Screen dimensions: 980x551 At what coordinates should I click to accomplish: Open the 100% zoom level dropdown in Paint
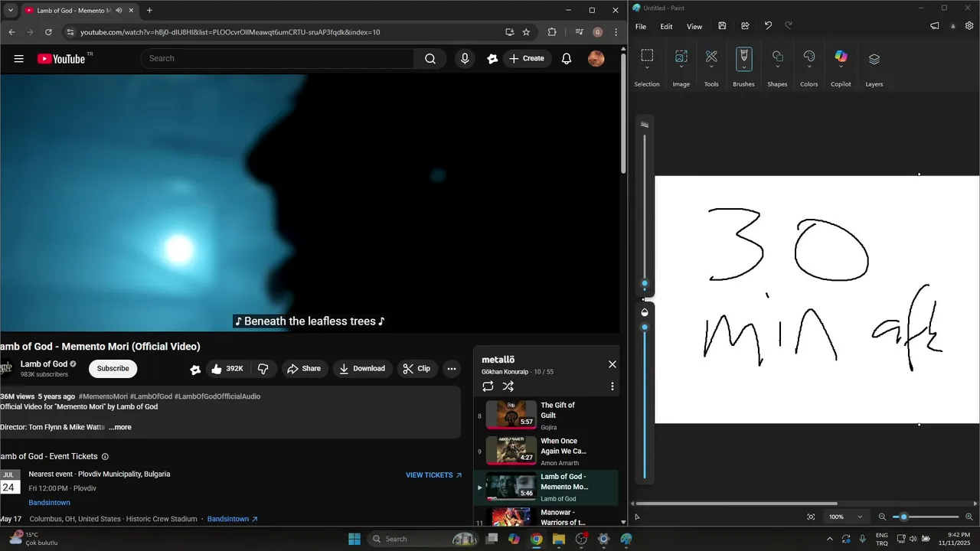coord(846,517)
